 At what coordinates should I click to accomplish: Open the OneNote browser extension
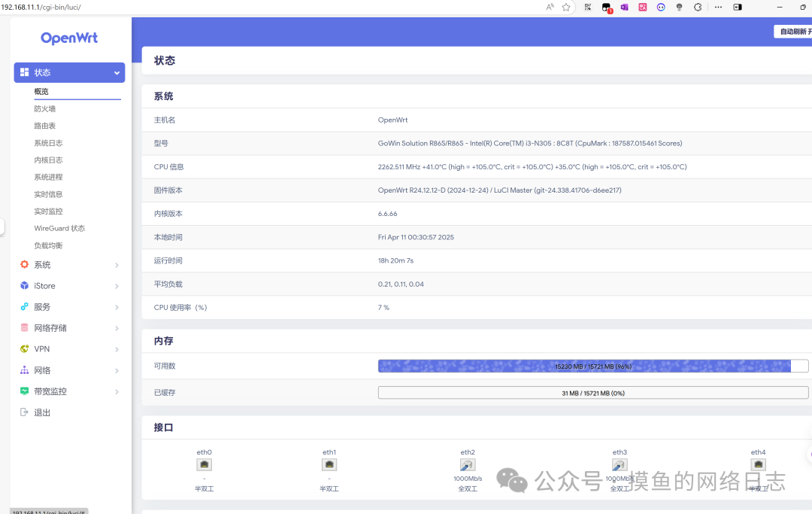(x=624, y=7)
